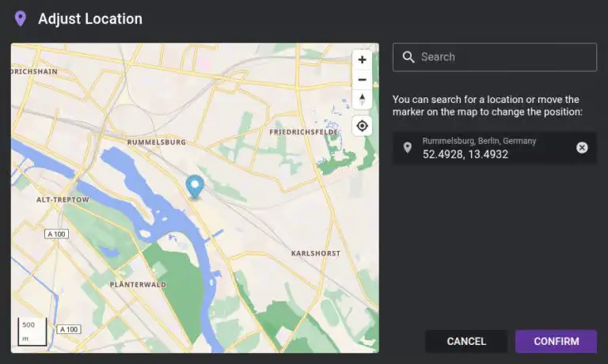Click the Alt-Treptow area label
608x364 pixels.
coord(63,200)
